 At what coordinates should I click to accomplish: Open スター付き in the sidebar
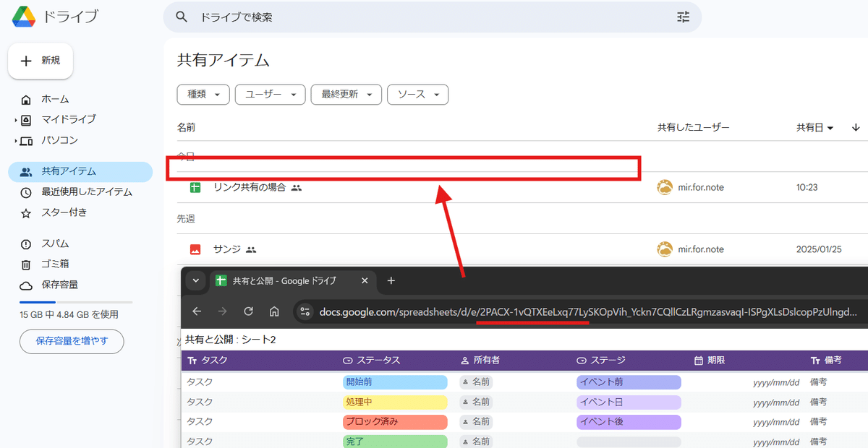[64, 212]
